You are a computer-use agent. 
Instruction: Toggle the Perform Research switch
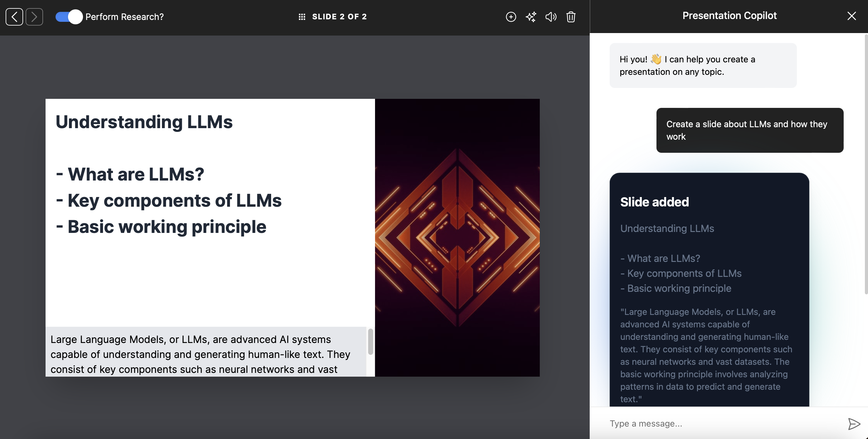click(x=69, y=17)
